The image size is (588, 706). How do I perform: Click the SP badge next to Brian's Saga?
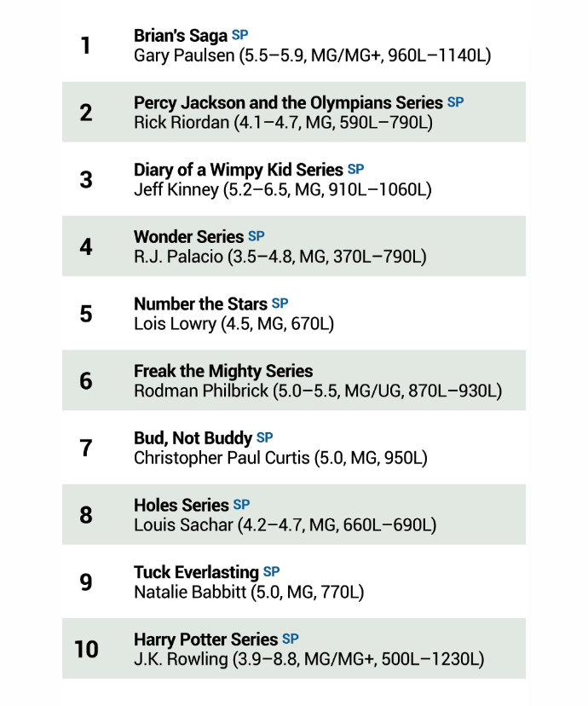(x=240, y=35)
